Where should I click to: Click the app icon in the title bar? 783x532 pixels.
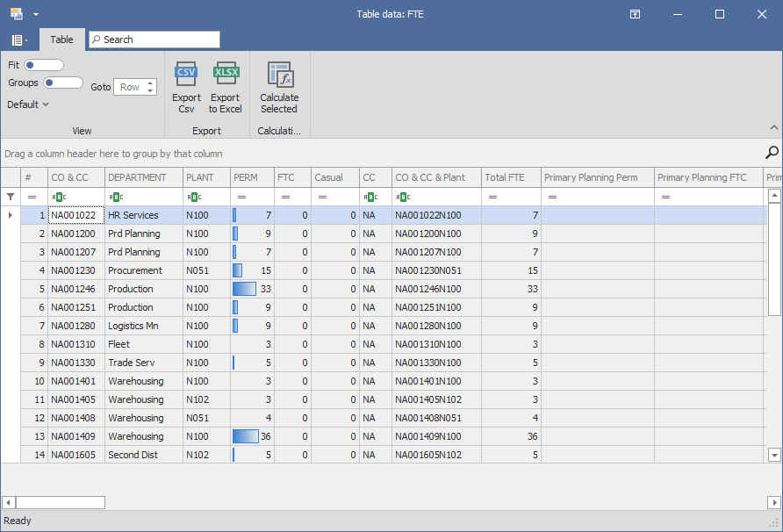coord(16,14)
